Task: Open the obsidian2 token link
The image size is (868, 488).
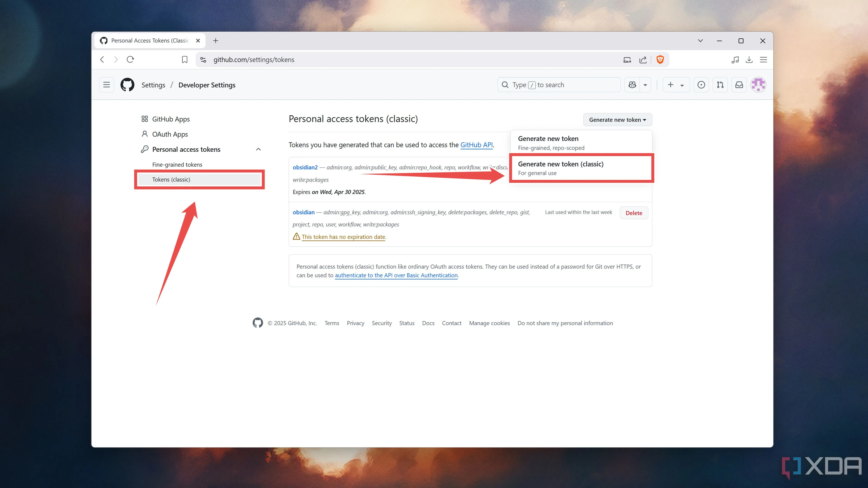Action: [x=305, y=167]
